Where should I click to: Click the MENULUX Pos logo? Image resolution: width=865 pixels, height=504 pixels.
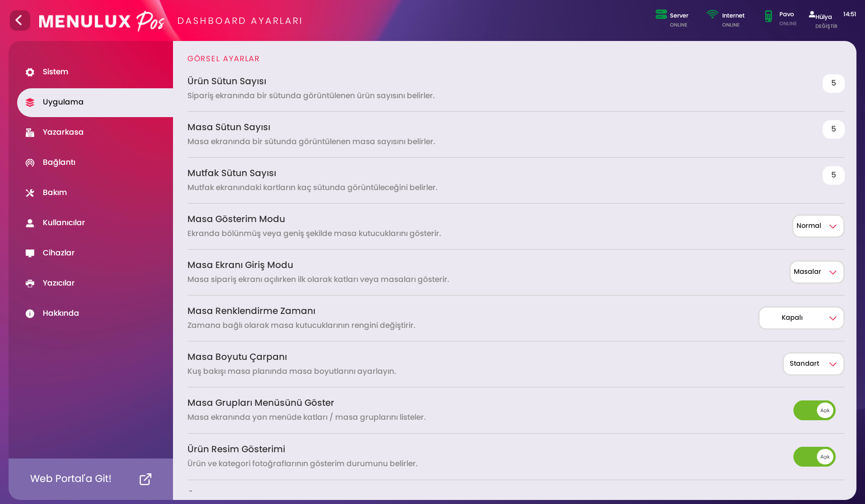(x=102, y=21)
